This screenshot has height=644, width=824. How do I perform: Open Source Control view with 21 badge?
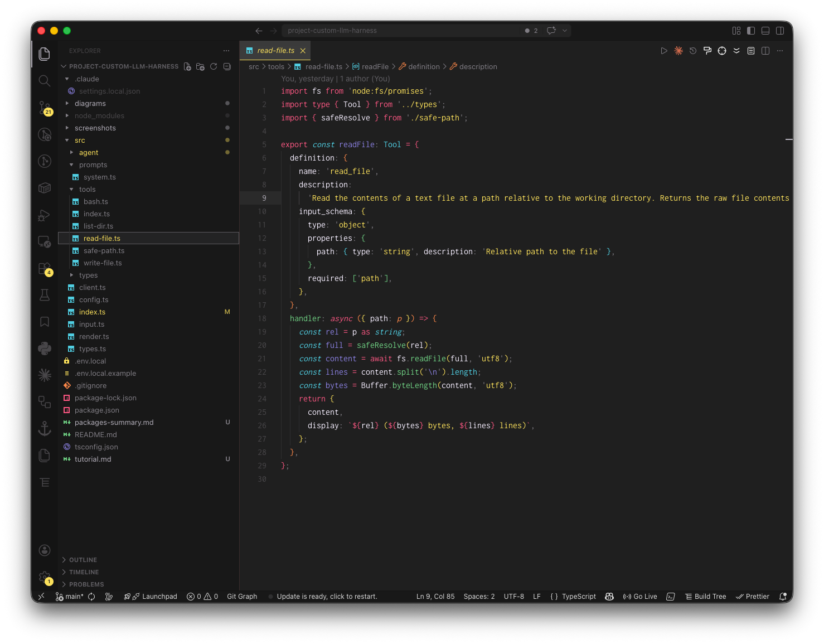coord(45,108)
